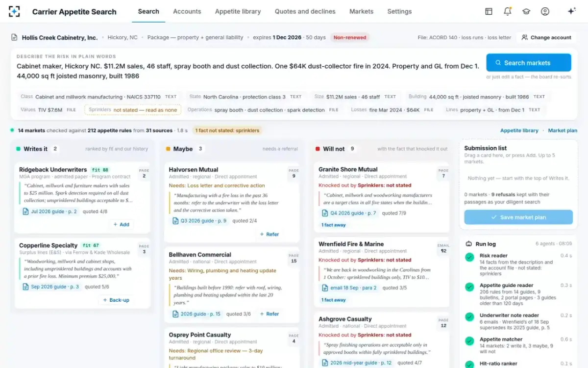The height and width of the screenshot is (368, 588).
Task: Click the Save market plan button
Action: point(518,217)
